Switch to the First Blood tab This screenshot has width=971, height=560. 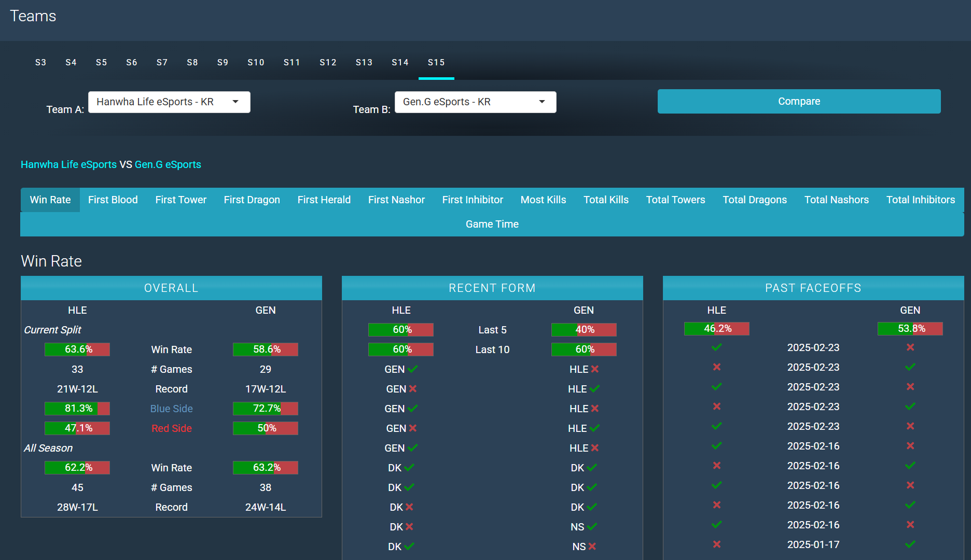(x=113, y=200)
